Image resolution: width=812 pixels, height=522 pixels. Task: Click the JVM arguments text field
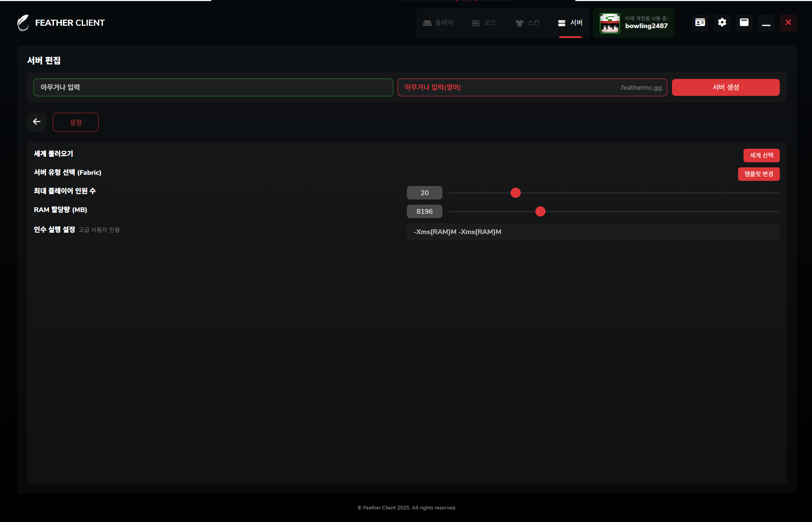(593, 232)
